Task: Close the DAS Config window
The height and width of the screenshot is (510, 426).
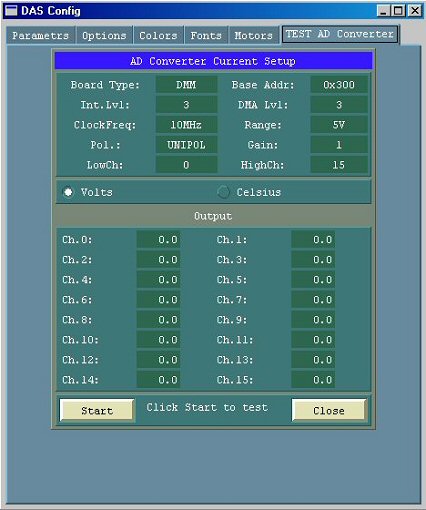Action: click(415, 11)
